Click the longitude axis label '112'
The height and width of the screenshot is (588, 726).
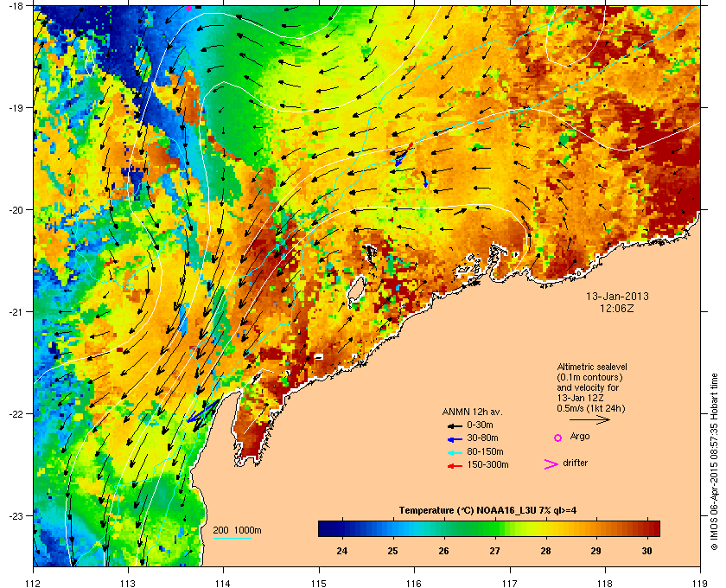click(34, 584)
